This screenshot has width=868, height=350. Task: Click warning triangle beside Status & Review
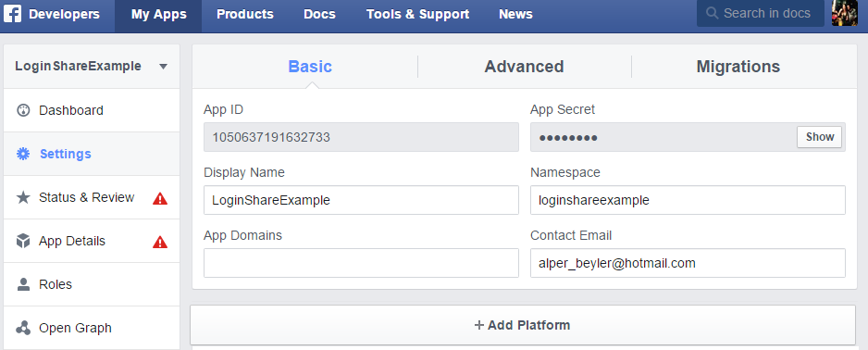coord(160,198)
